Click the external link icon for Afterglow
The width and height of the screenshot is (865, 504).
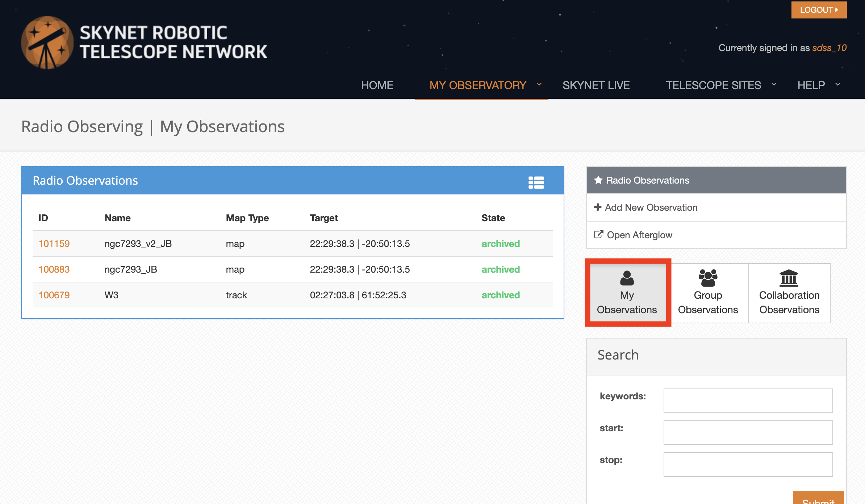pyautogui.click(x=599, y=235)
